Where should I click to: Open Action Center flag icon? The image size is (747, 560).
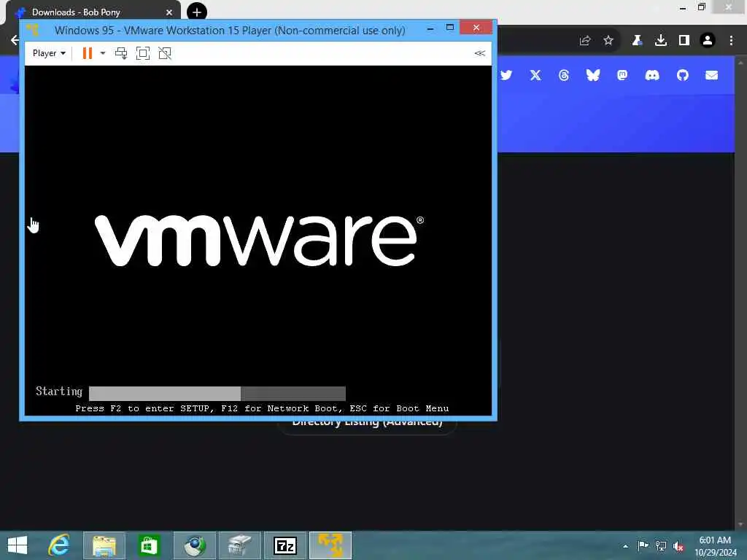[643, 545]
